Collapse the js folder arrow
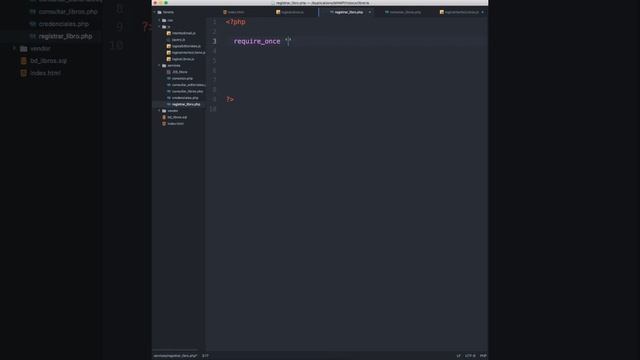 coord(160,27)
